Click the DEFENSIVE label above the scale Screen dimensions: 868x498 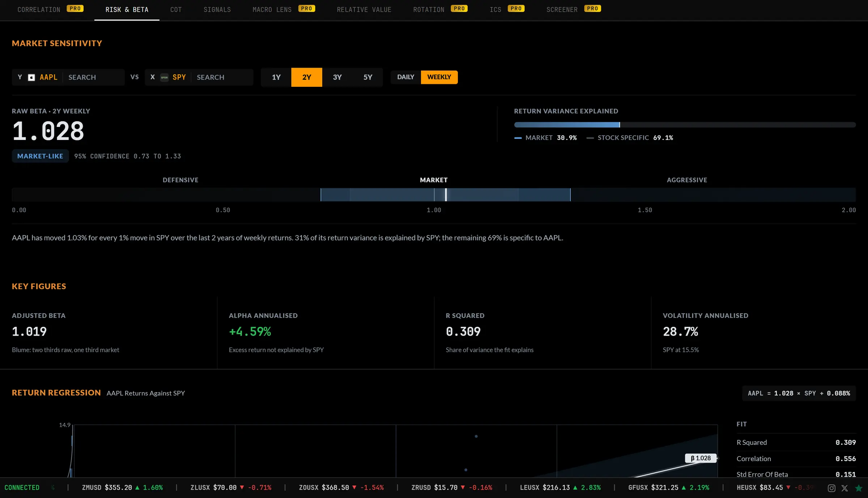click(180, 180)
